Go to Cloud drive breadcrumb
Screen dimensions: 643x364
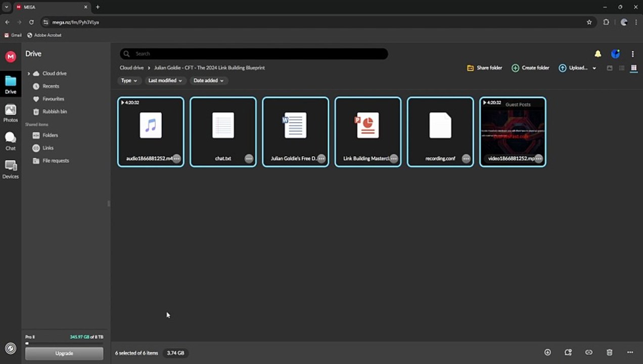131,68
